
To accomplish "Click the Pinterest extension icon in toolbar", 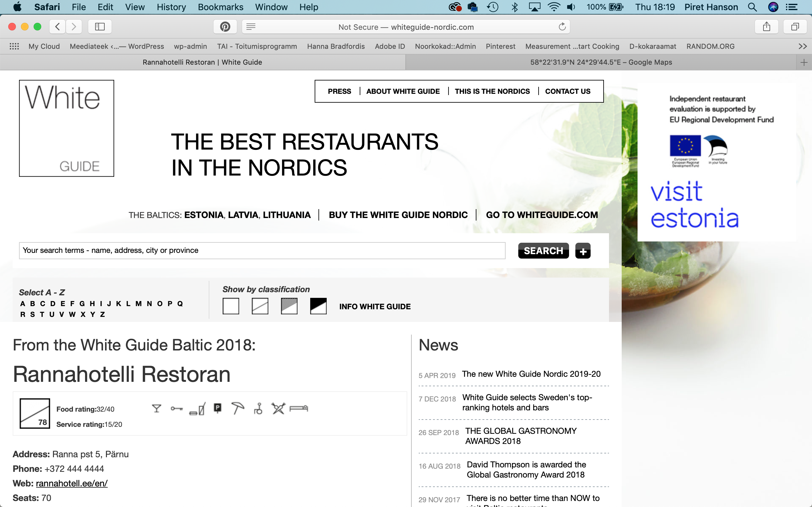I will pos(225,27).
